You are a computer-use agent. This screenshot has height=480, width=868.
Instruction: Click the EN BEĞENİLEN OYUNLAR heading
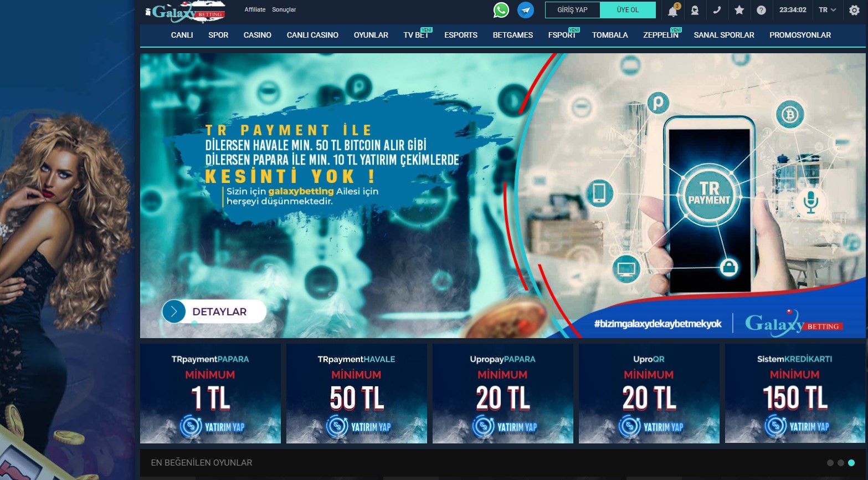pyautogui.click(x=202, y=463)
